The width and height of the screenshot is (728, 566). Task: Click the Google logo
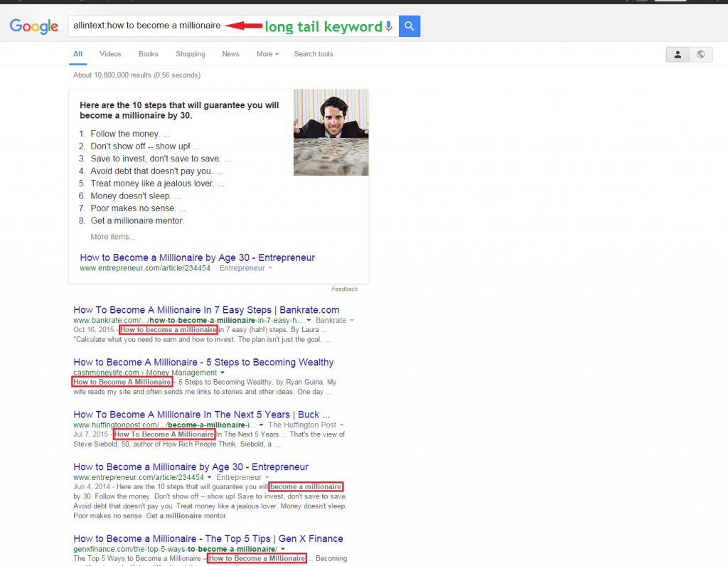point(34,26)
